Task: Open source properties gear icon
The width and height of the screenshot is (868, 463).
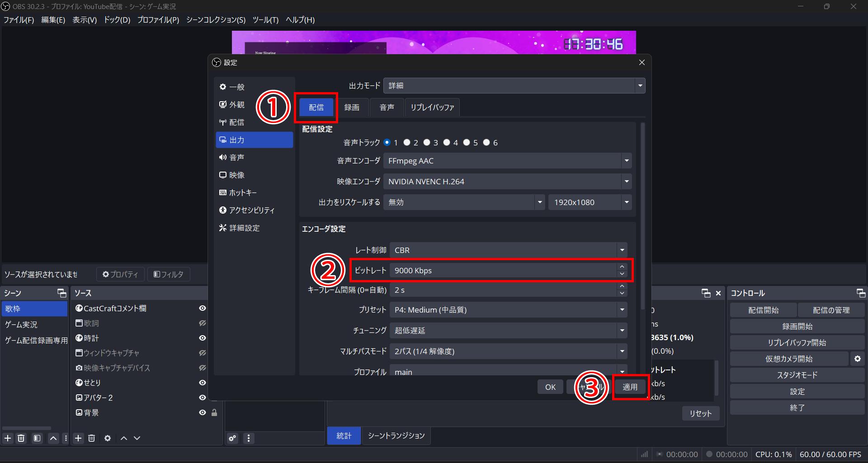Action: (x=108, y=438)
